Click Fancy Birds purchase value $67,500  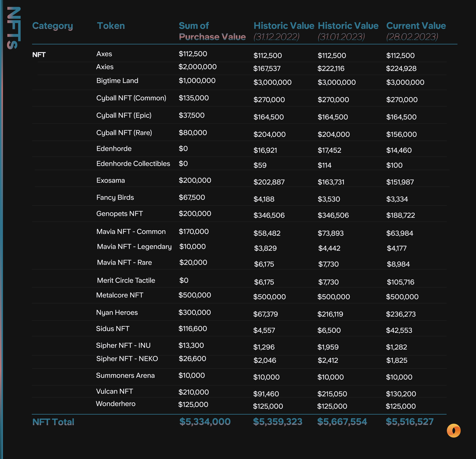pyautogui.click(x=192, y=197)
